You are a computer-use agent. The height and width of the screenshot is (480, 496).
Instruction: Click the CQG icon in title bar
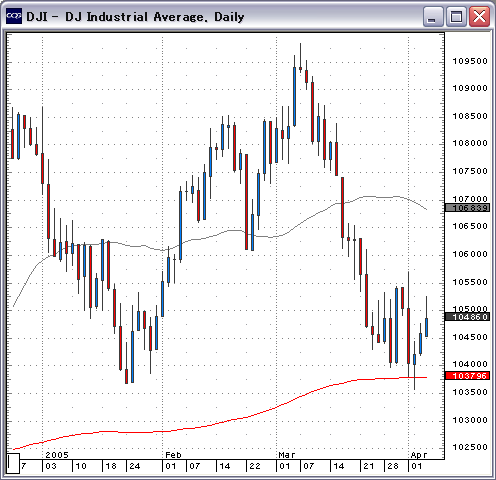click(14, 16)
